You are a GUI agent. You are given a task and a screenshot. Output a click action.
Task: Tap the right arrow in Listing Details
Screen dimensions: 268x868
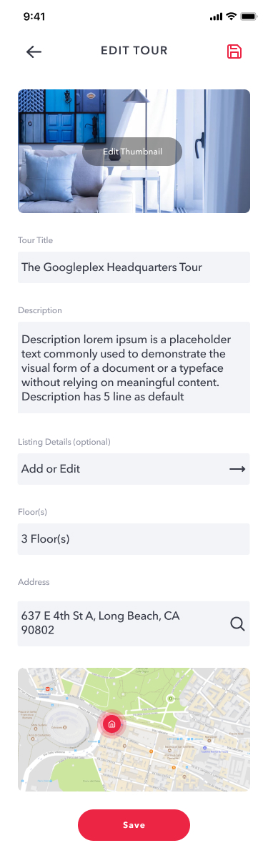click(x=237, y=469)
